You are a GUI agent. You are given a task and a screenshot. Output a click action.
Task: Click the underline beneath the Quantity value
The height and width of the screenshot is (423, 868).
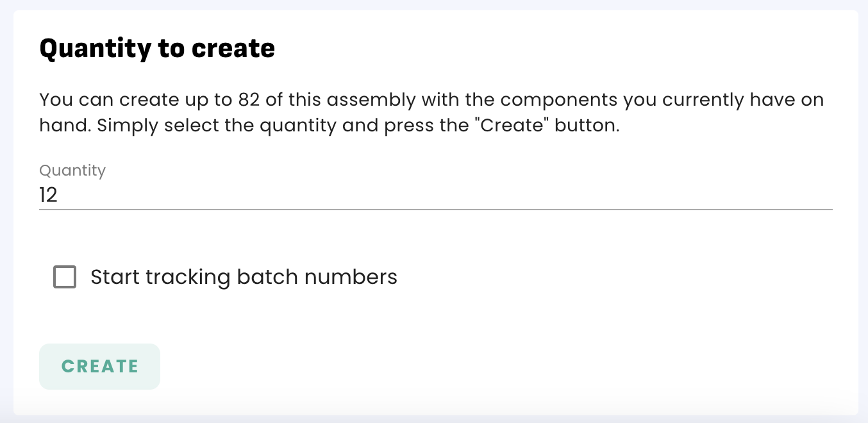click(x=436, y=209)
